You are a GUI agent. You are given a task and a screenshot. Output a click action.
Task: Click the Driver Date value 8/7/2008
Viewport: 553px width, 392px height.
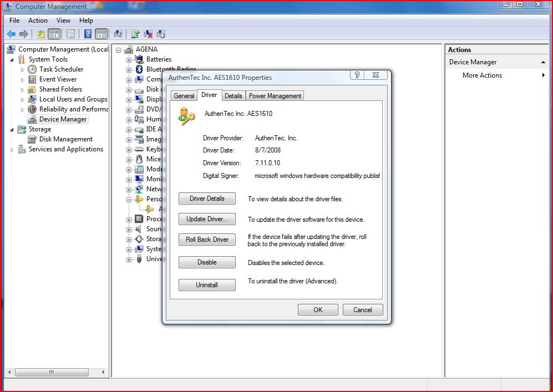click(x=268, y=150)
